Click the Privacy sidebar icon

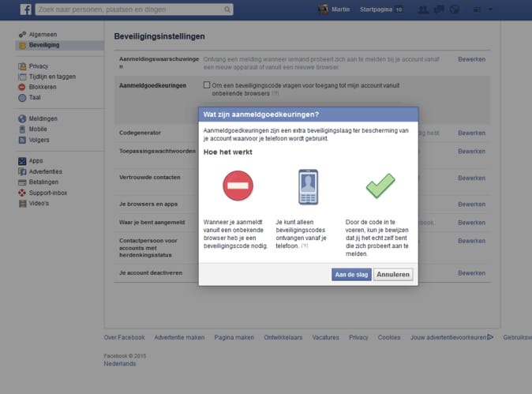click(x=22, y=66)
